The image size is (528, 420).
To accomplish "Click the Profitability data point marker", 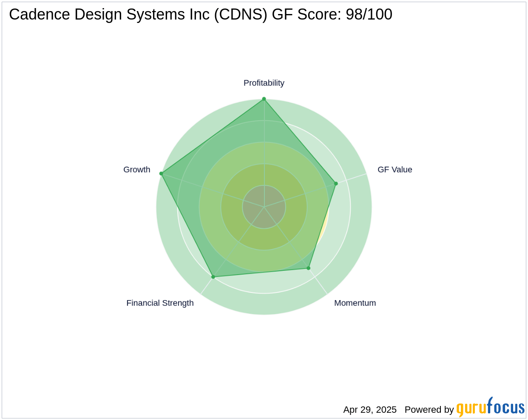I will [264, 99].
